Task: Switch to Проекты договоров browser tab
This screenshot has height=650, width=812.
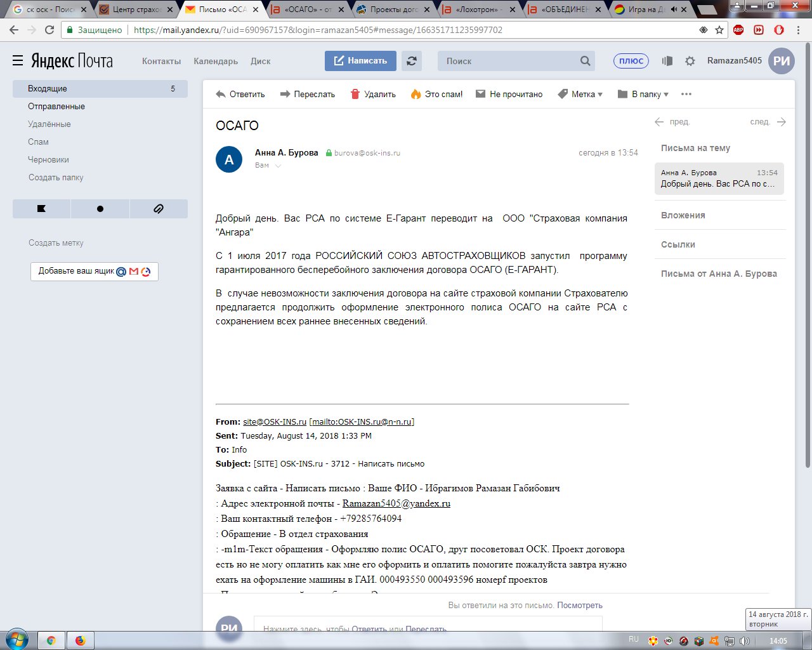Action: (x=393, y=10)
